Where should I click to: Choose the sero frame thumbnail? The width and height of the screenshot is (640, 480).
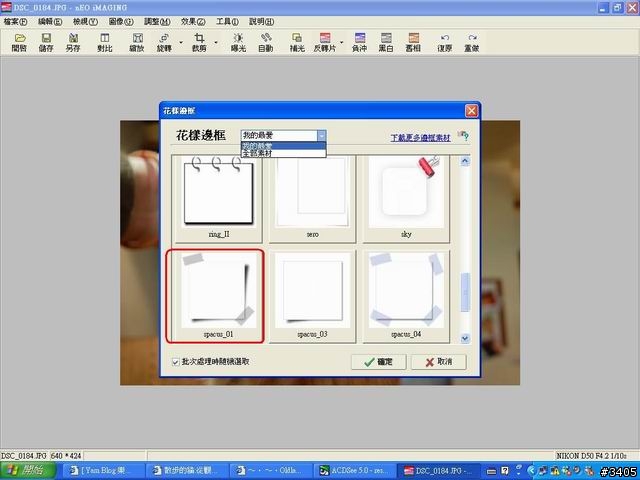[x=312, y=199]
